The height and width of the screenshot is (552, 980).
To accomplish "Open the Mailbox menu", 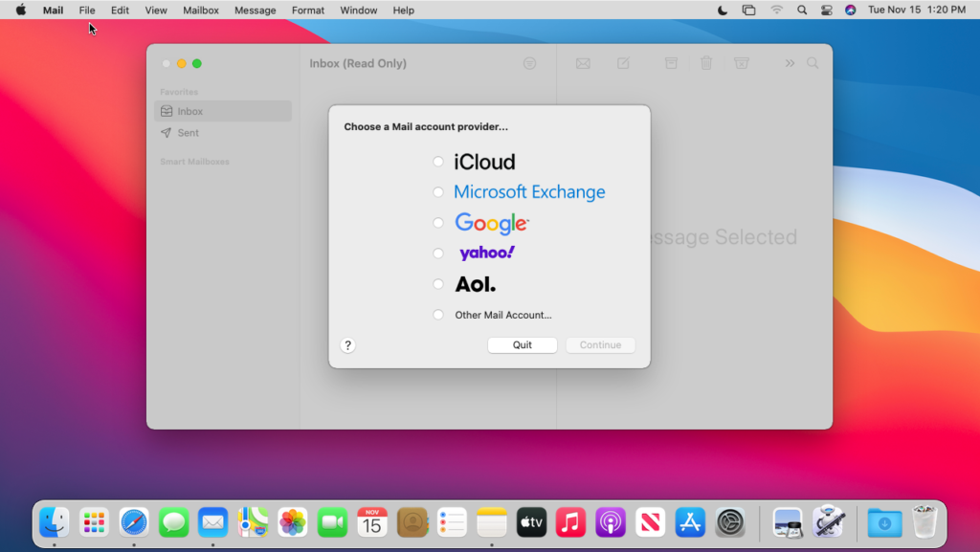I will click(201, 10).
